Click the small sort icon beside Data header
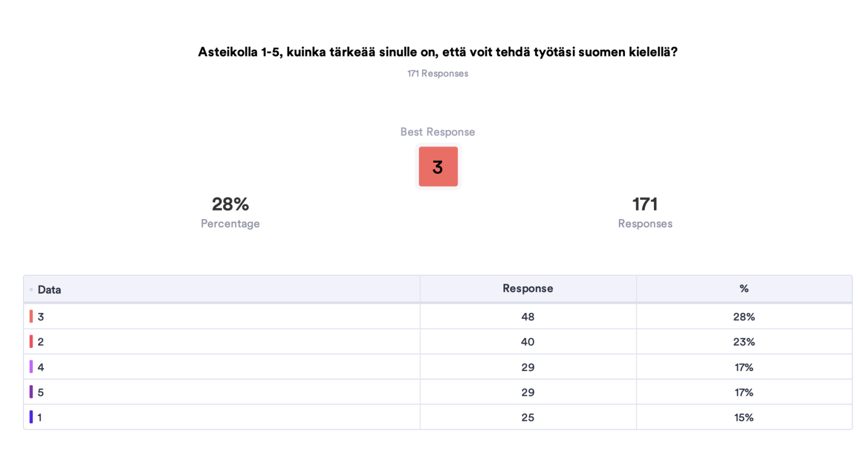868x467 pixels. 31,290
